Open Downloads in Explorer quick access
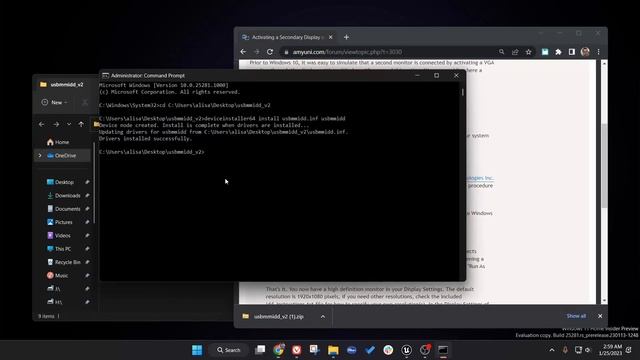640x360 pixels. coord(67,196)
